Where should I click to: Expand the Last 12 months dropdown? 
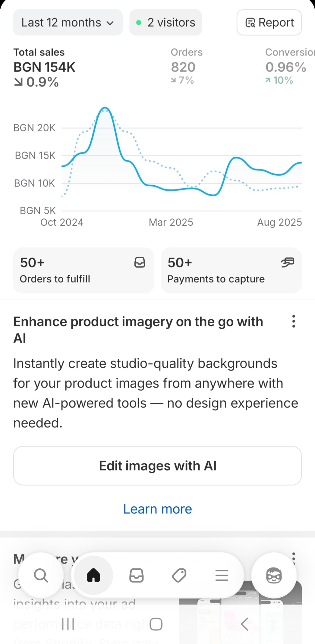tap(68, 23)
